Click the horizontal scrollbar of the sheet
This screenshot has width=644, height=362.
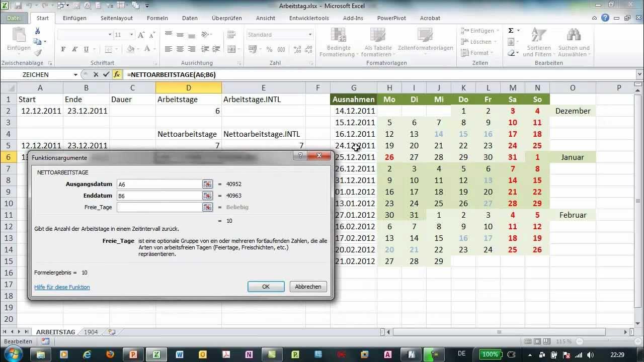coord(499,332)
